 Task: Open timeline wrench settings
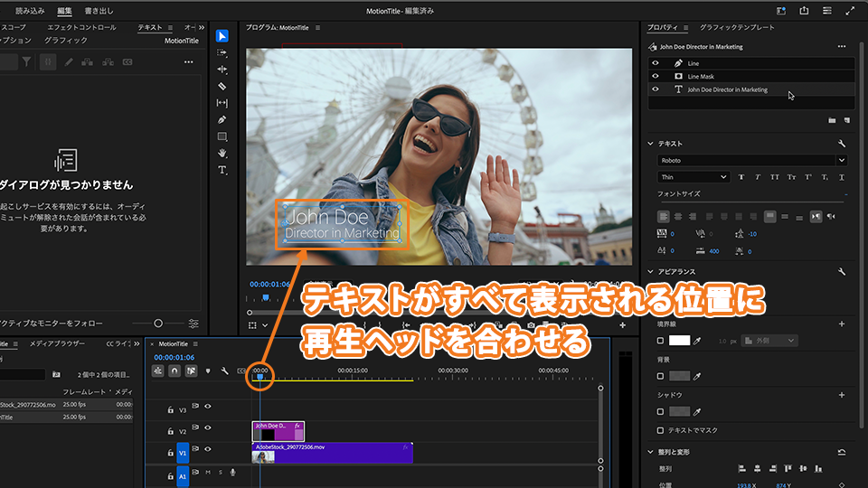pyautogui.click(x=224, y=371)
